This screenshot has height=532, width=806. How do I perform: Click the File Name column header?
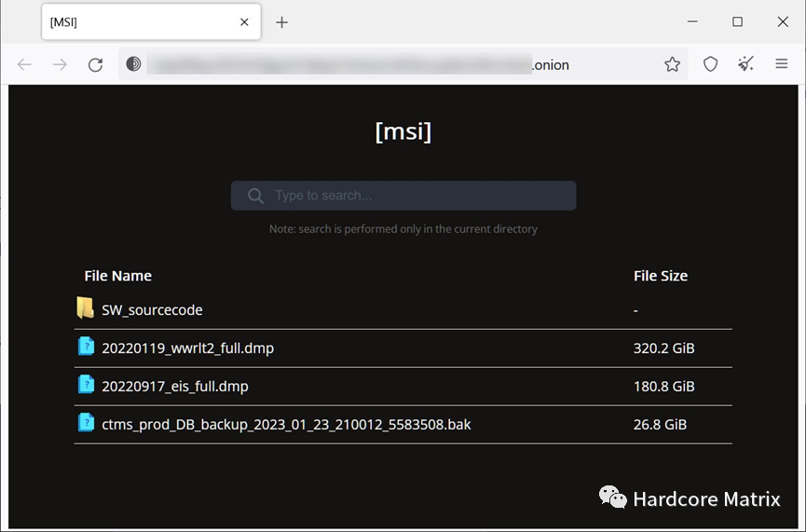point(117,276)
